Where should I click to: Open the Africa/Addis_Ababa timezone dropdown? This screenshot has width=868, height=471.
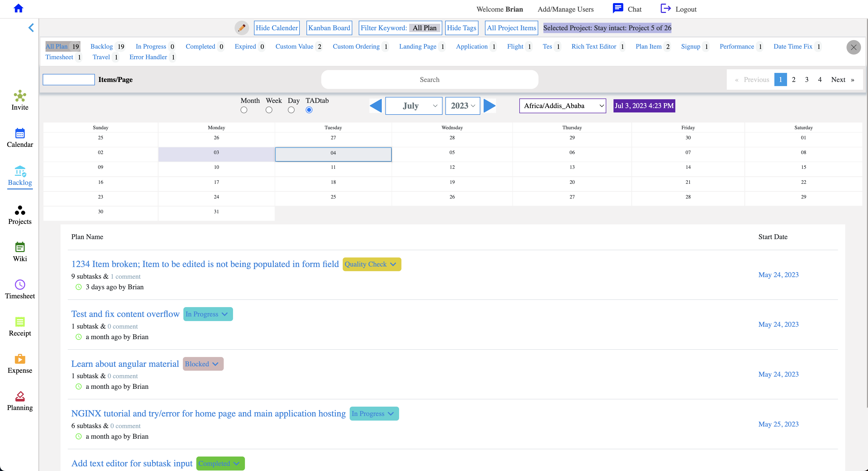tap(563, 106)
